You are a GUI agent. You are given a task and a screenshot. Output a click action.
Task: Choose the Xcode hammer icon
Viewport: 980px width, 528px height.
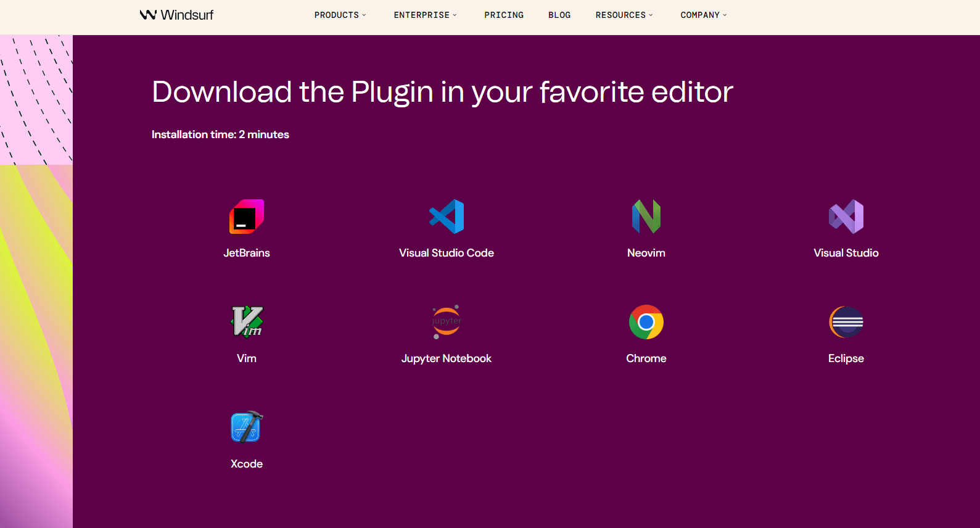(x=247, y=427)
